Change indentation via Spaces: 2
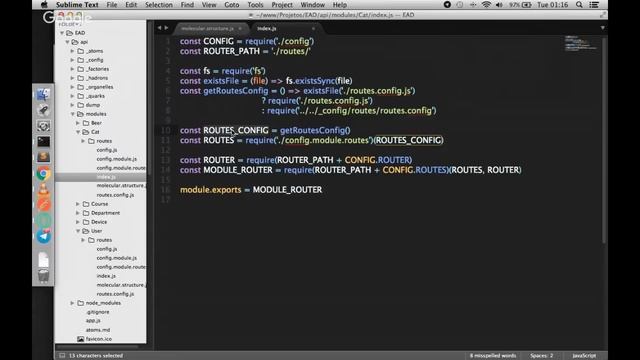The width and height of the screenshot is (640, 360). click(x=541, y=356)
